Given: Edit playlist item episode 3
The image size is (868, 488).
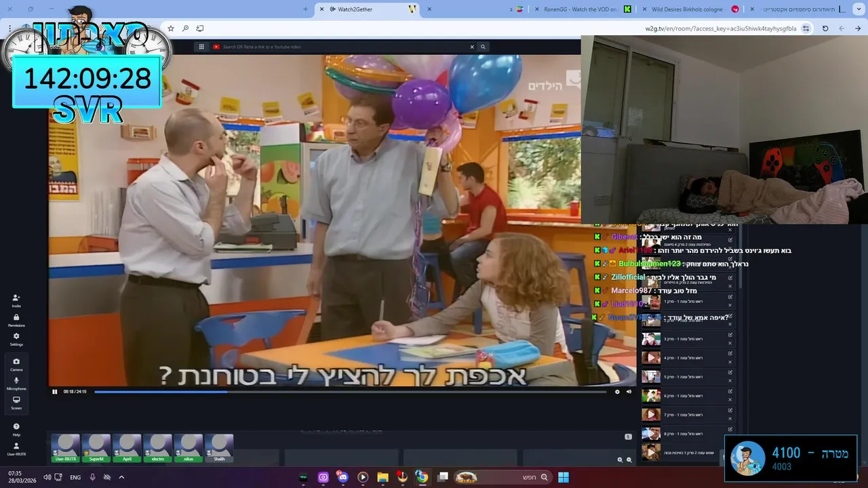Looking at the screenshot, I should coord(730,335).
